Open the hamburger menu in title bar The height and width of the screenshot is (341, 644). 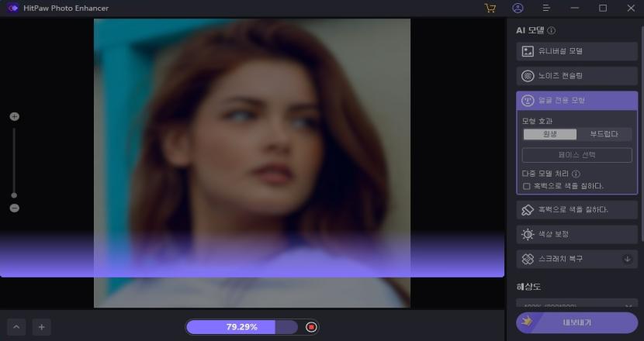point(546,8)
